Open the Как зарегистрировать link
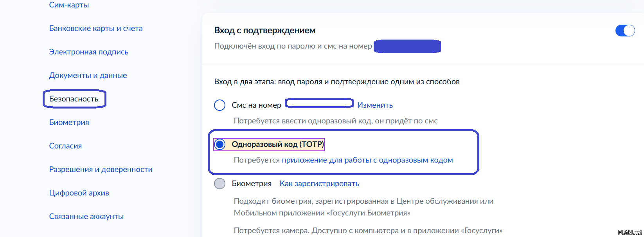This screenshot has height=237, width=644. (x=319, y=183)
